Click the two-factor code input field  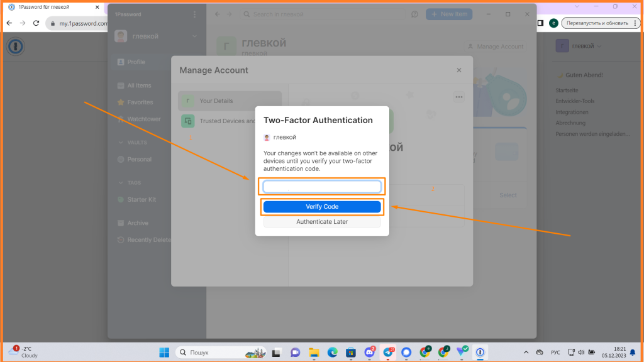point(321,186)
